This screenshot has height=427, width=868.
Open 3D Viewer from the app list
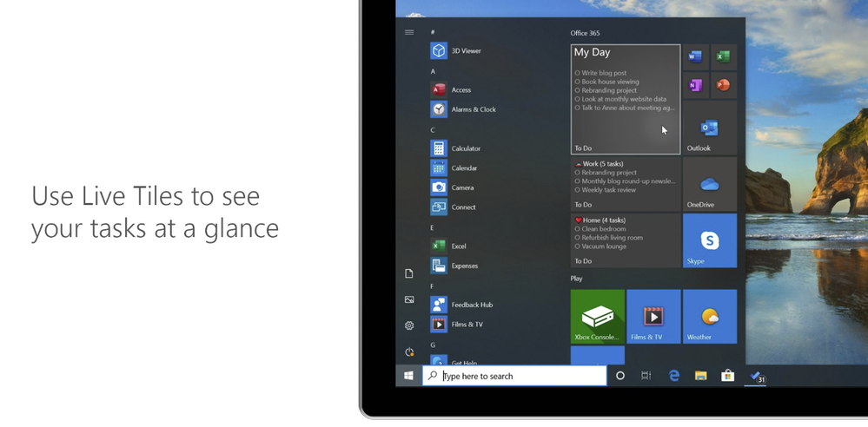click(x=455, y=51)
